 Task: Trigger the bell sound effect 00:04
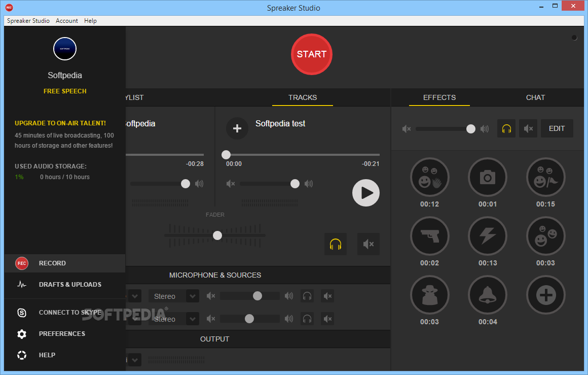(488, 295)
